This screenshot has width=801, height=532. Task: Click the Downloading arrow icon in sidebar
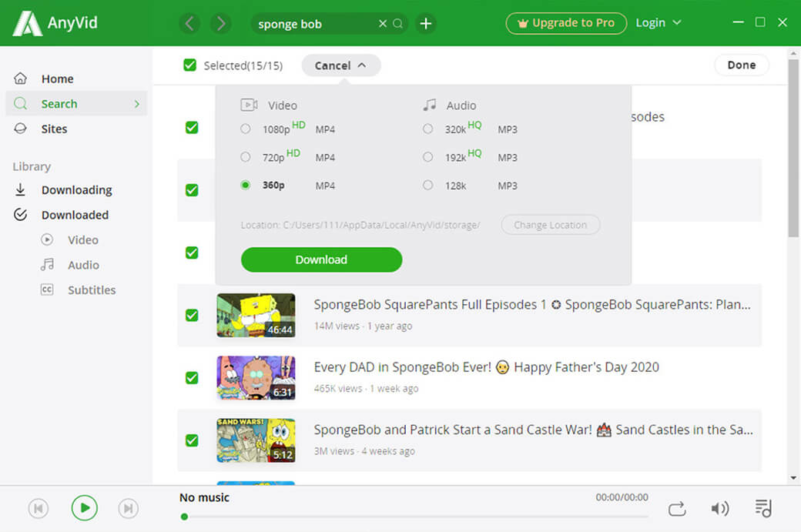pos(21,190)
